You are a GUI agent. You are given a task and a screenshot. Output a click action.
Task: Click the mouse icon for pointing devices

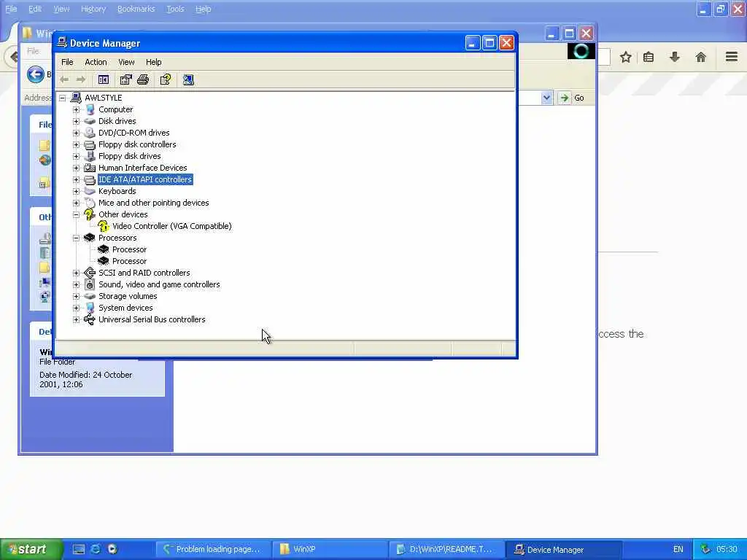click(x=90, y=203)
